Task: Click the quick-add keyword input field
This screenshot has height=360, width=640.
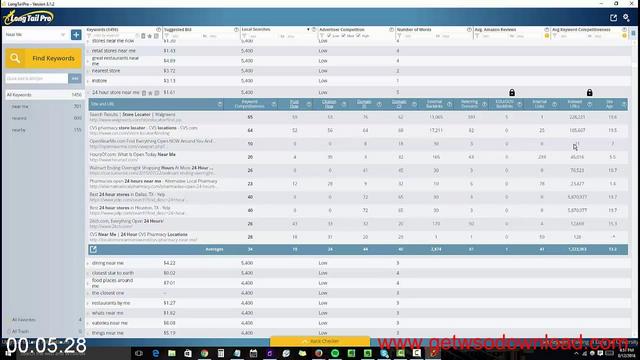Action: click(x=36, y=78)
